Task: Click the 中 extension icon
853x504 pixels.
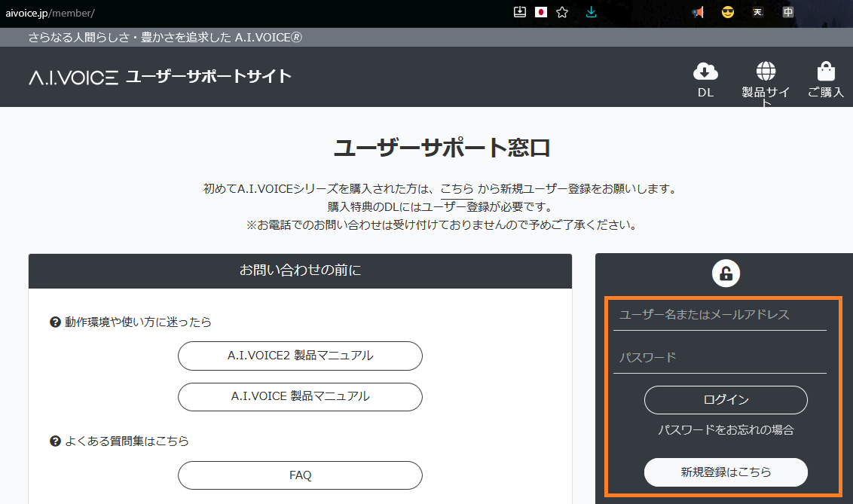Action: pos(787,12)
